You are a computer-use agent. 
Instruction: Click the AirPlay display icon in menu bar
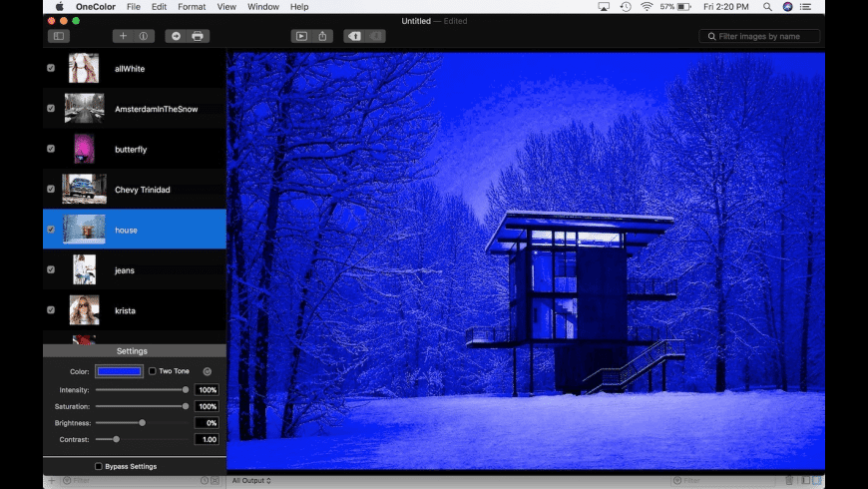point(604,7)
